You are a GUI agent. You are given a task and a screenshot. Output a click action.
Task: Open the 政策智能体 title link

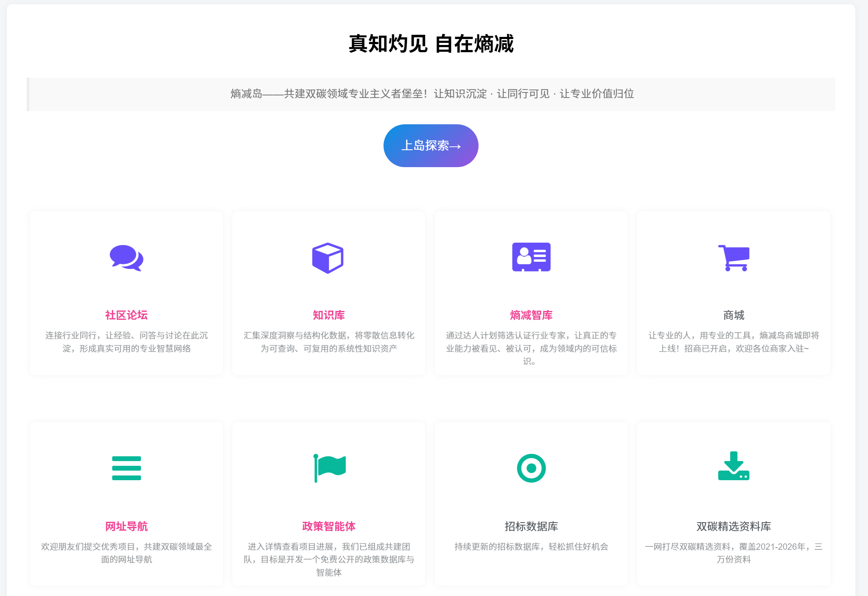pos(329,526)
